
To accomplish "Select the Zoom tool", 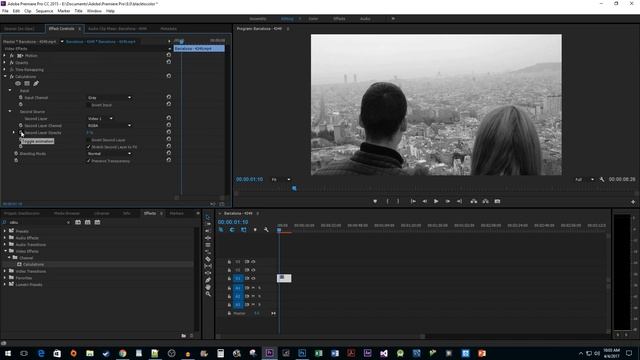I will [x=208, y=294].
